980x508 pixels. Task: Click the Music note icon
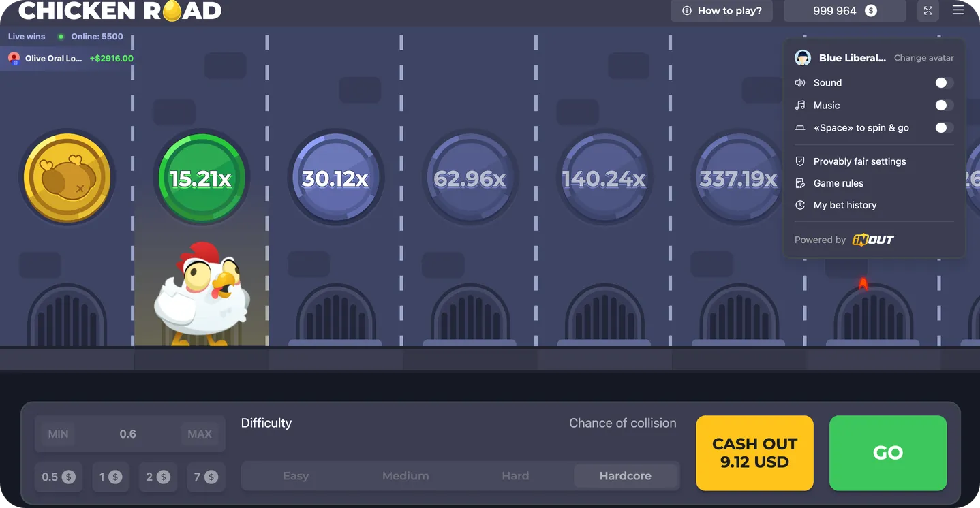(x=800, y=106)
